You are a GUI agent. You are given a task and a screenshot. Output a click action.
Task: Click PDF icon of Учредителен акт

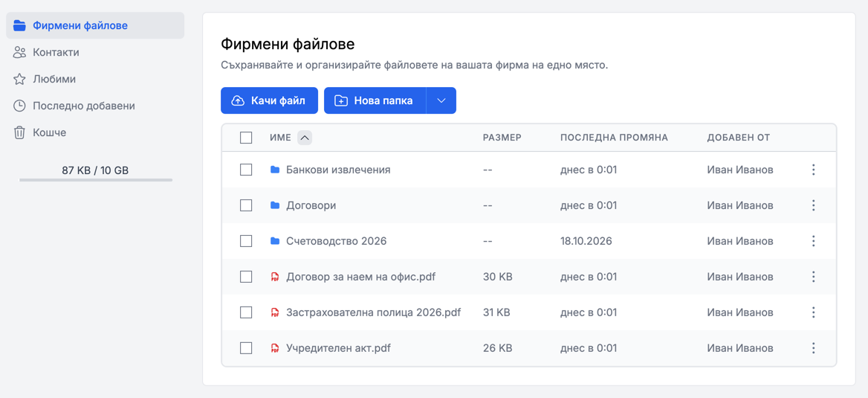(274, 348)
